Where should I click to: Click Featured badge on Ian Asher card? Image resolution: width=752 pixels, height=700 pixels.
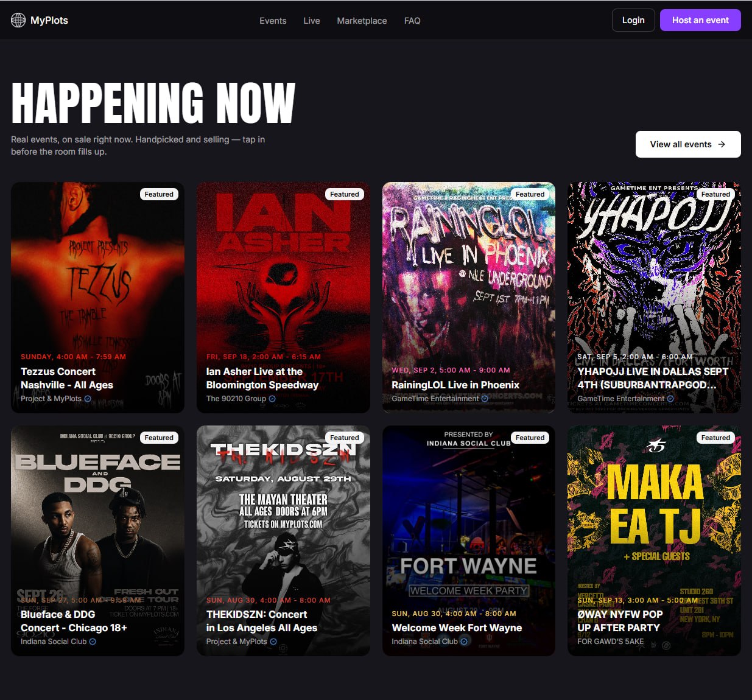click(345, 194)
